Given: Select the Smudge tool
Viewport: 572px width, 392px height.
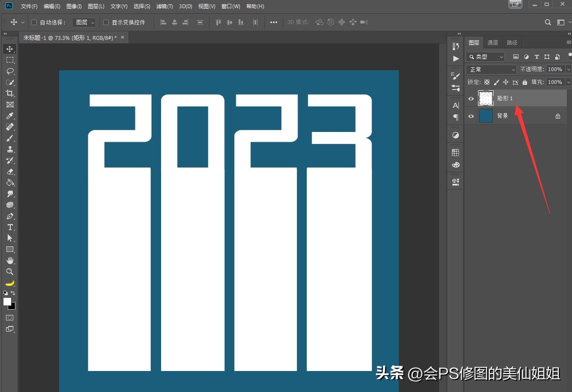Looking at the screenshot, I should [10, 194].
